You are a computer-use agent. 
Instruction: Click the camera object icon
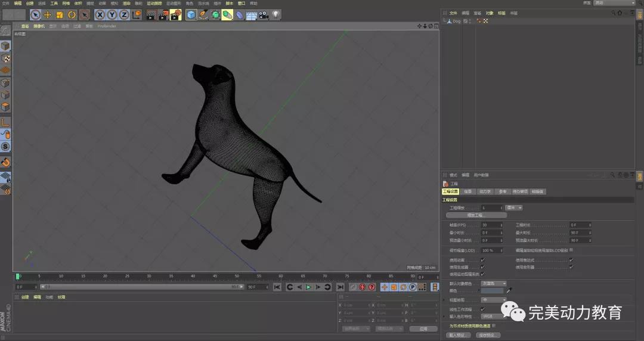(x=263, y=14)
